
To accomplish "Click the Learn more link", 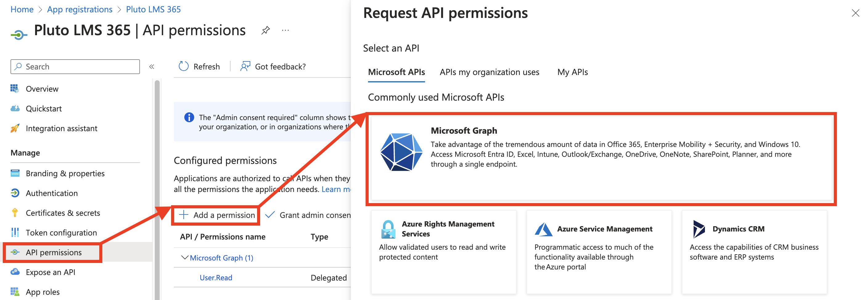I will (336, 189).
